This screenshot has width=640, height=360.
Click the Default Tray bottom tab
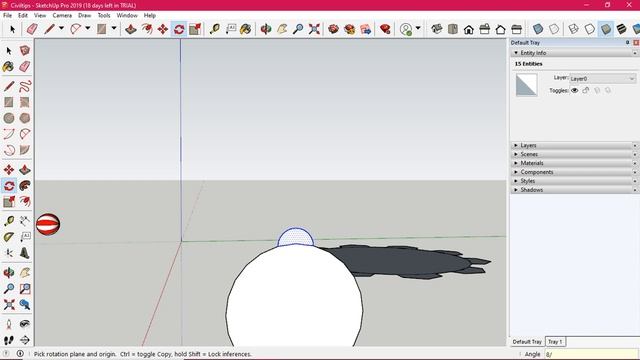pyautogui.click(x=527, y=342)
